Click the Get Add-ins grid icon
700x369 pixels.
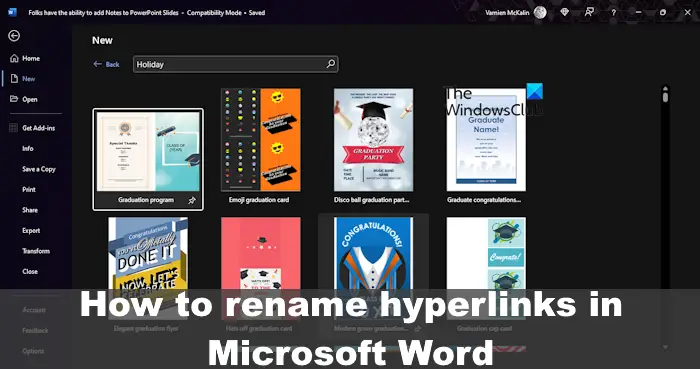pos(13,128)
